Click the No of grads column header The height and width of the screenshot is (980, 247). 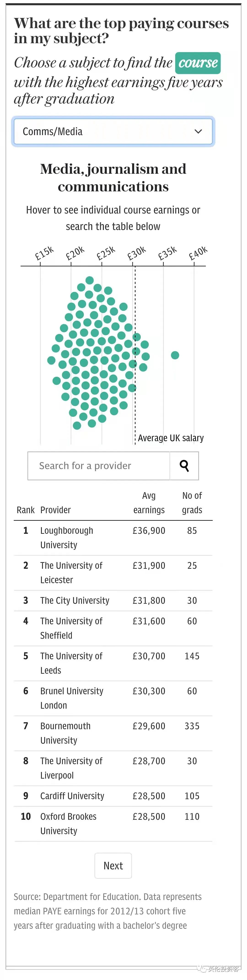192,503
